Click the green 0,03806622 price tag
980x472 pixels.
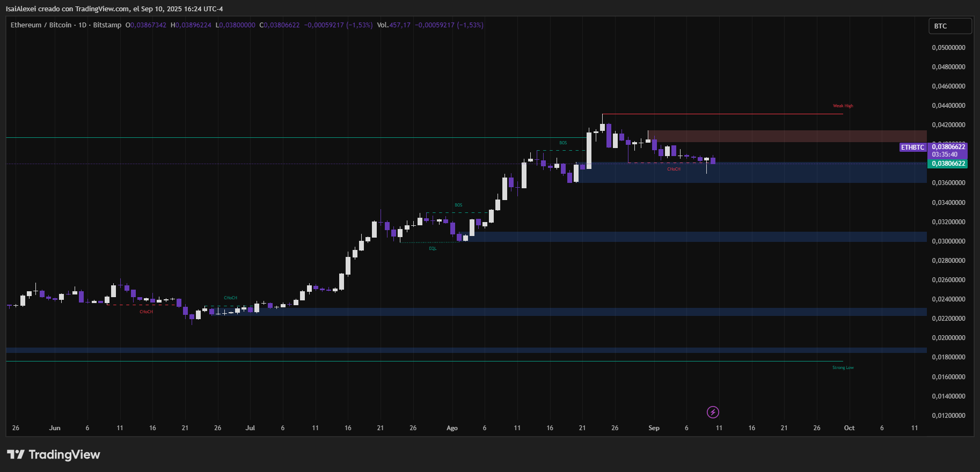pos(948,164)
